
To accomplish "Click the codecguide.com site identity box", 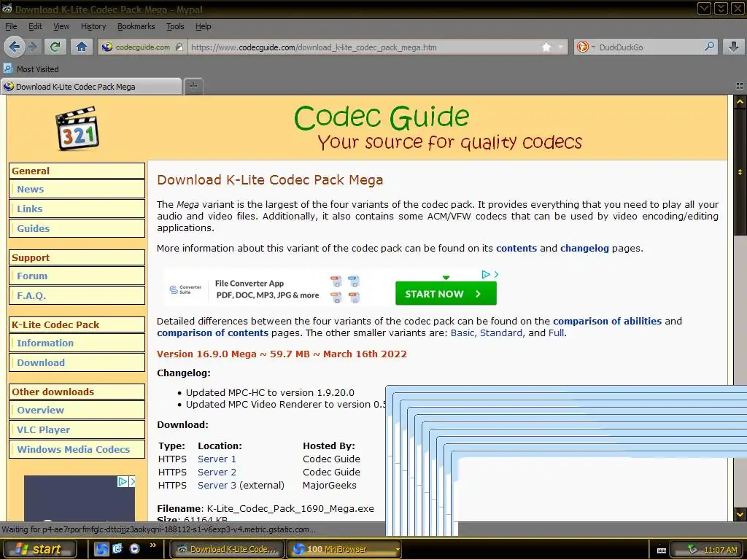I will tap(142, 47).
